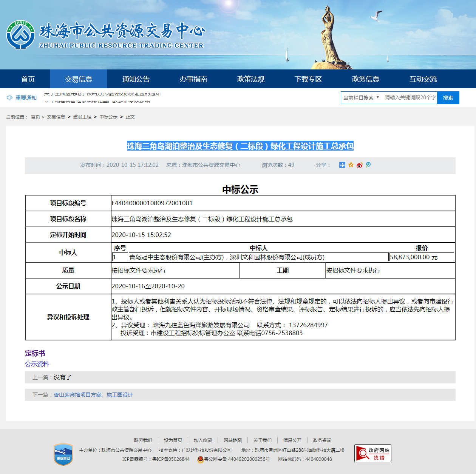Click the police badge icon in footer
This screenshot has height=474, width=476.
coord(201,459)
